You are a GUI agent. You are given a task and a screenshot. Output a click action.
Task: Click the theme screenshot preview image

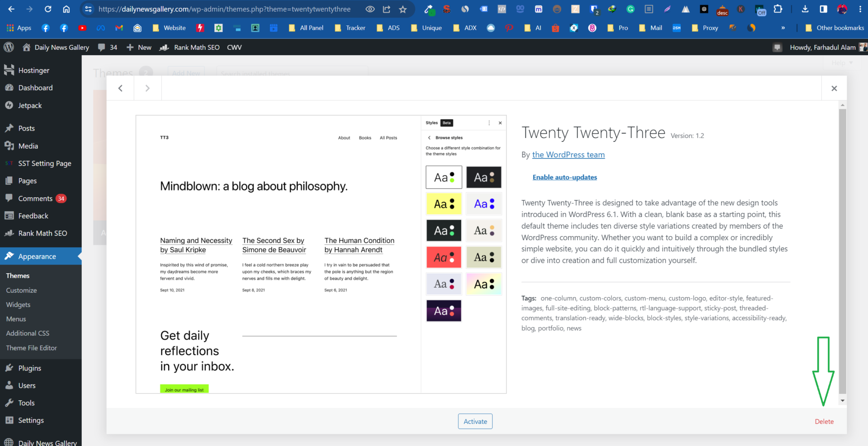coord(321,254)
